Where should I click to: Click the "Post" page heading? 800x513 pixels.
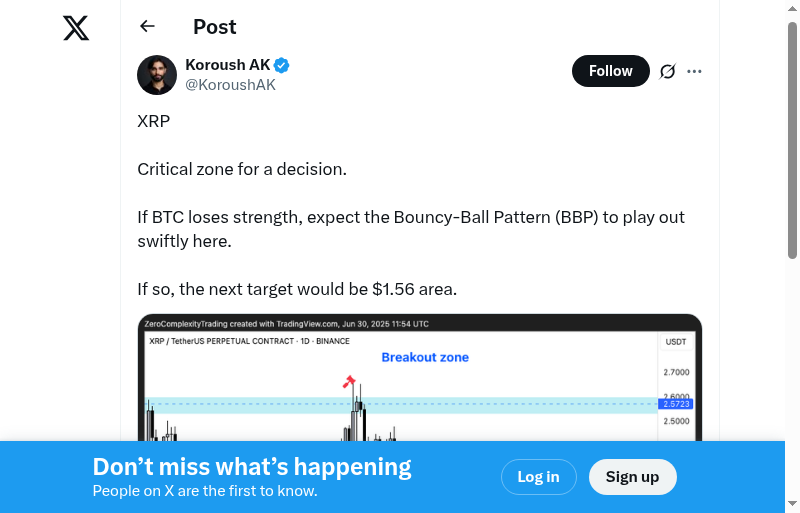pyautogui.click(x=215, y=27)
